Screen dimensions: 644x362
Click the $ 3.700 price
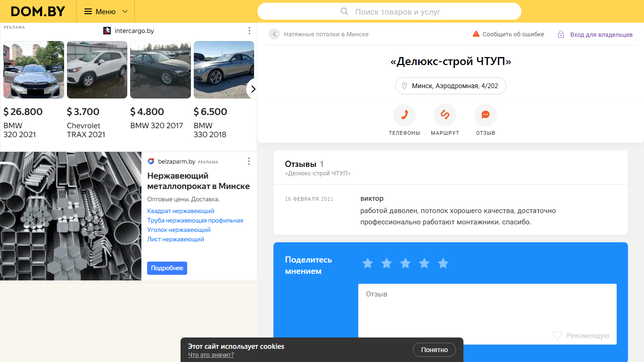click(x=83, y=112)
